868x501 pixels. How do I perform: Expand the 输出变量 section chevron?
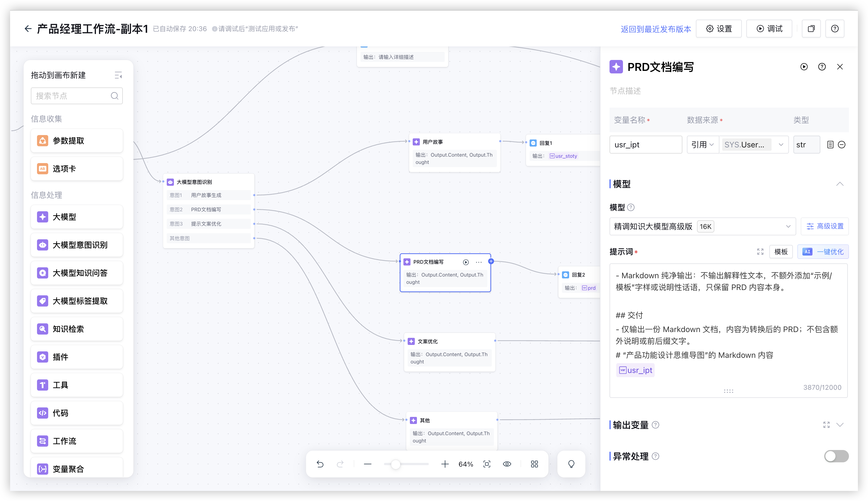(840, 425)
